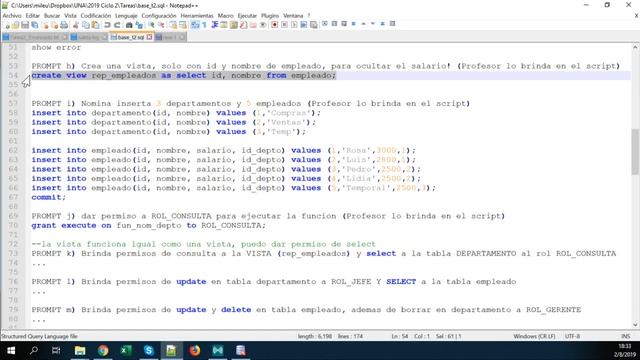The width and height of the screenshot is (640, 360).
Task: Toggle INS insert mode in status bar
Action: click(625, 336)
